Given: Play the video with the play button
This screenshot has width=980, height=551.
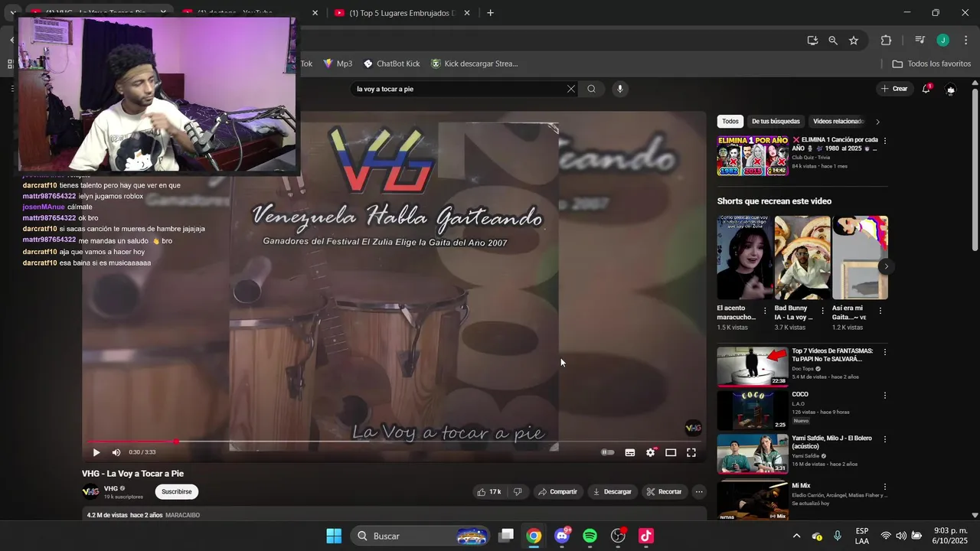Looking at the screenshot, I should click(x=96, y=452).
